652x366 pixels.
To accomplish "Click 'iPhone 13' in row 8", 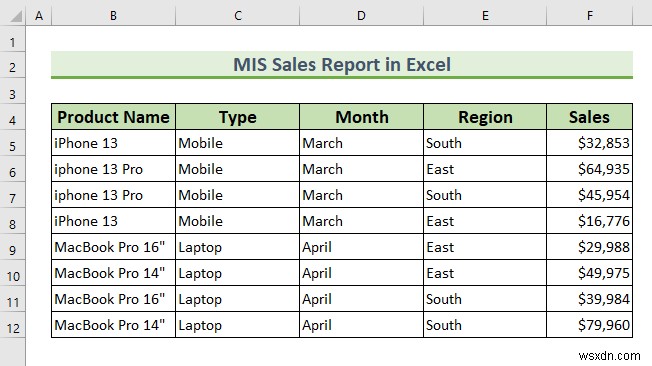I will 86,221.
